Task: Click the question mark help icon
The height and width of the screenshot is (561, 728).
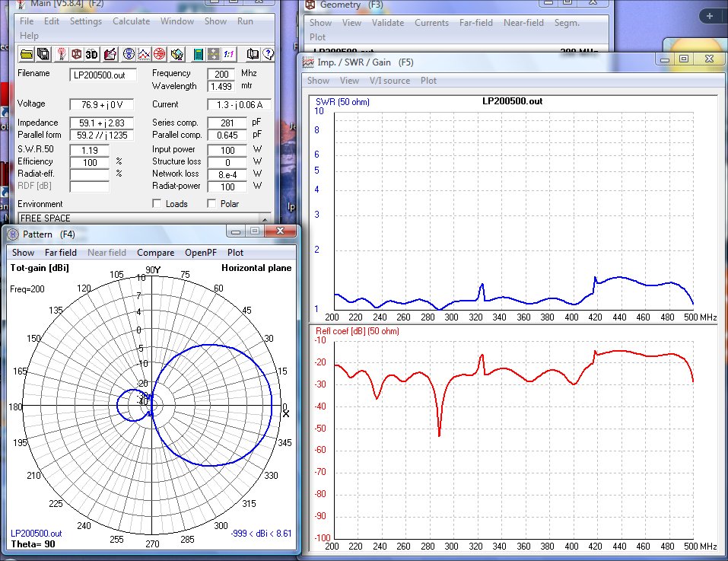Action: click(267, 54)
